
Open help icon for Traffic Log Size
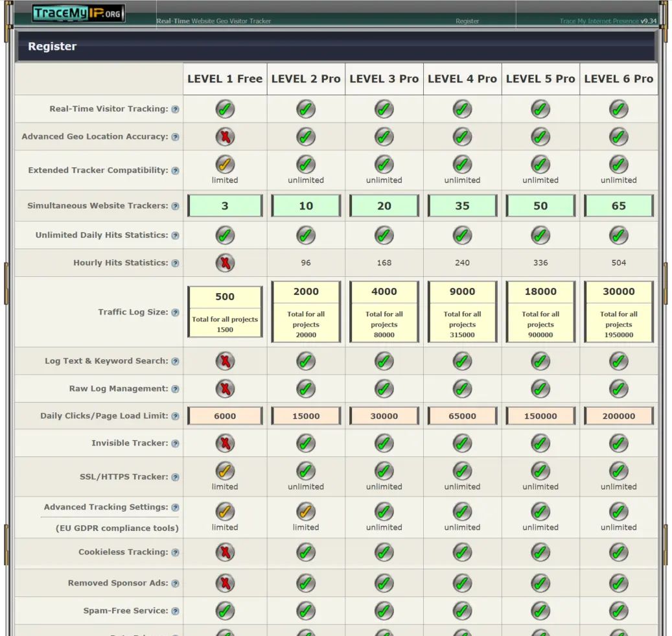[x=175, y=312]
